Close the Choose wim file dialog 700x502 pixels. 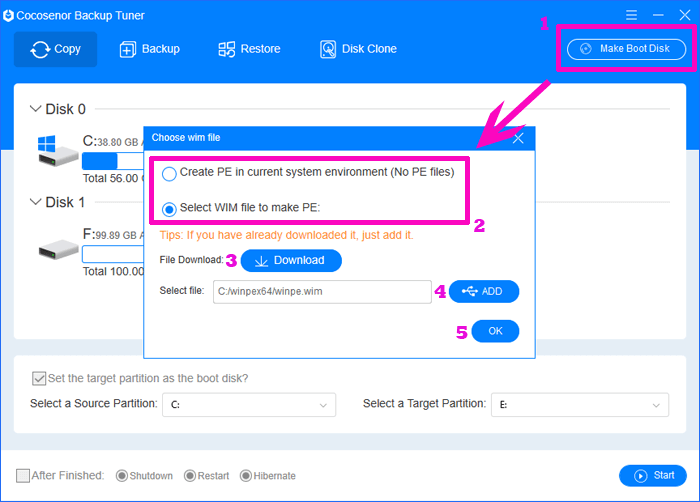pos(518,138)
